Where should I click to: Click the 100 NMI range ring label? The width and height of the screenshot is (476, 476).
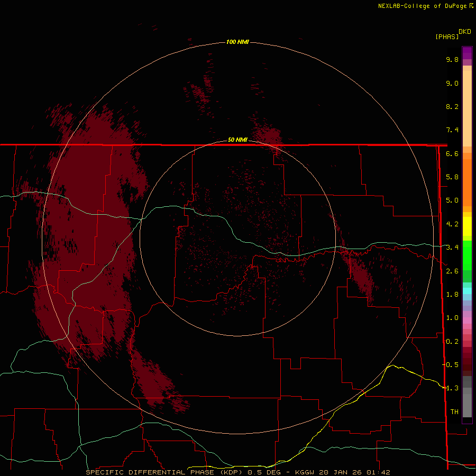[237, 42]
